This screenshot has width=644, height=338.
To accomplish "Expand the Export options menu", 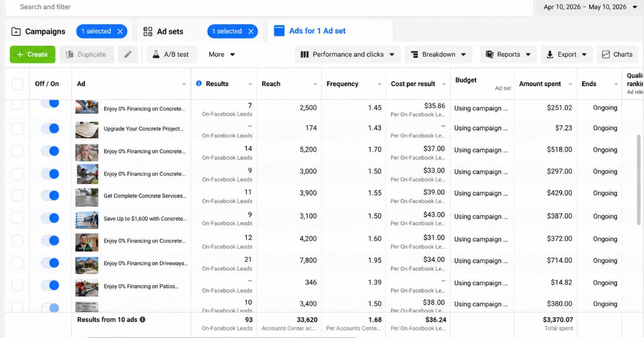I will pos(567,54).
